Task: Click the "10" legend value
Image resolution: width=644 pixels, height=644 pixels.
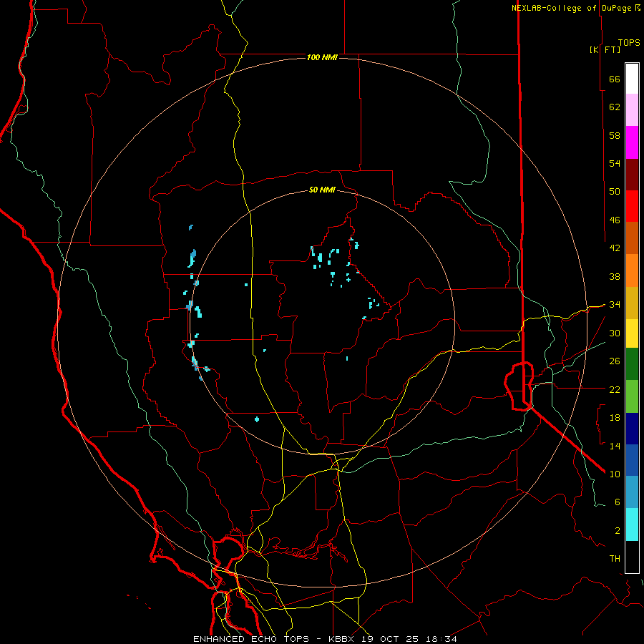Action: [615, 474]
